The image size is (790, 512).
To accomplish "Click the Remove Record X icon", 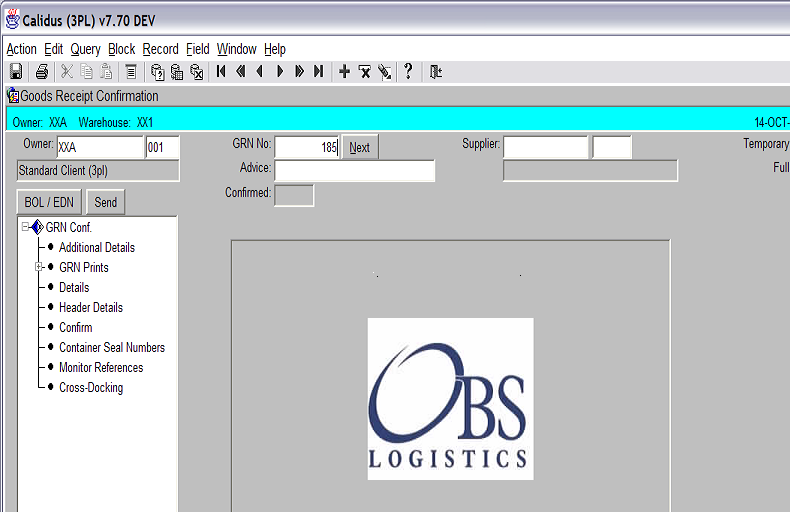I will [365, 72].
